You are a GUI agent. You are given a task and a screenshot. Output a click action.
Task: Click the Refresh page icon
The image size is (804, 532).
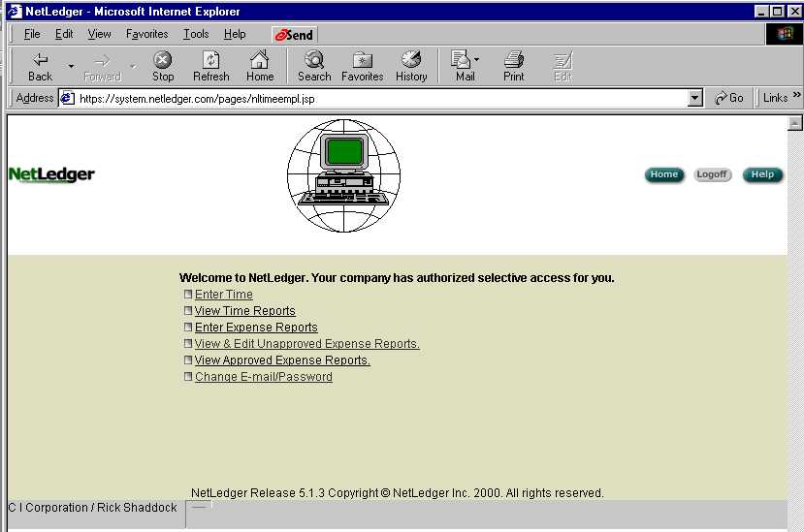210,60
